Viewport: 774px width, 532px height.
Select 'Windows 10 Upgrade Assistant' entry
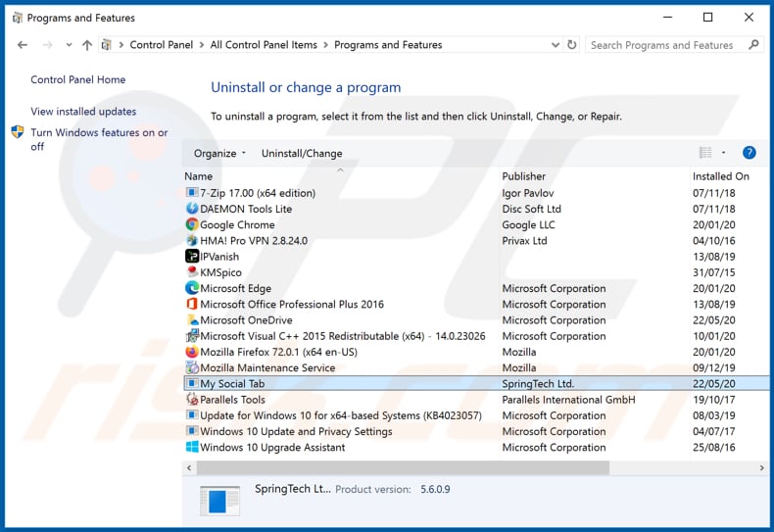coord(476,447)
